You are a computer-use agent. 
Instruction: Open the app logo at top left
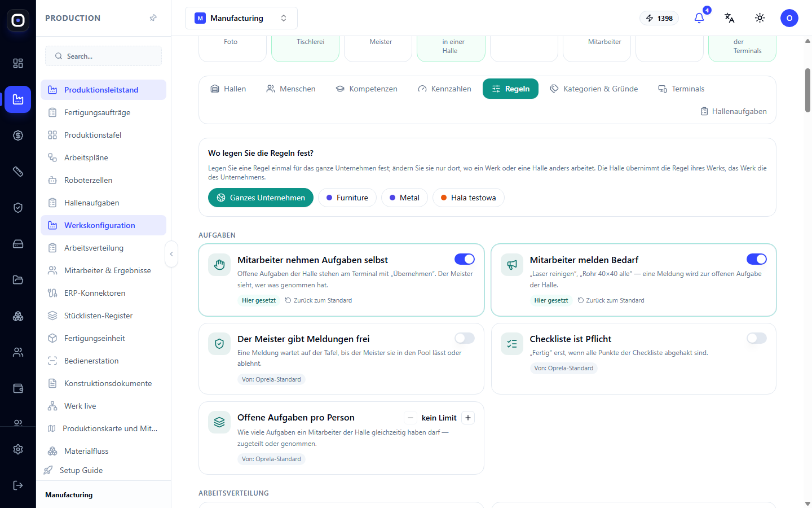(18, 20)
